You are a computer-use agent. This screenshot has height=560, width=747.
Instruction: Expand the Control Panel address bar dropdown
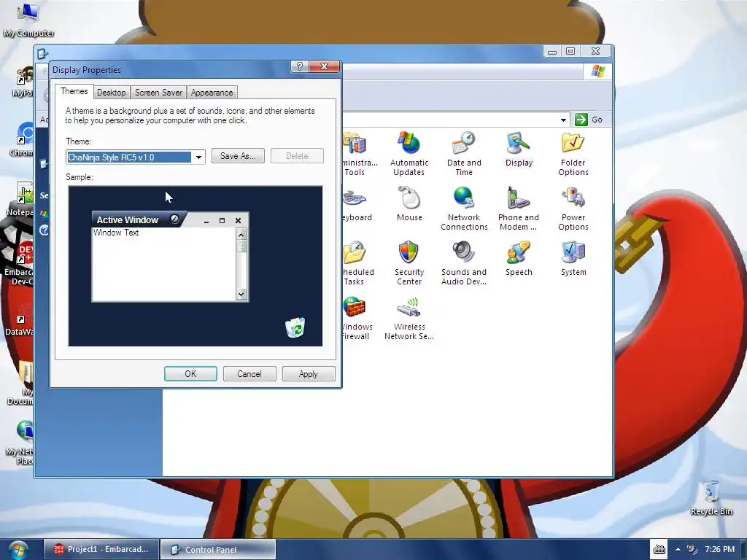pyautogui.click(x=563, y=120)
